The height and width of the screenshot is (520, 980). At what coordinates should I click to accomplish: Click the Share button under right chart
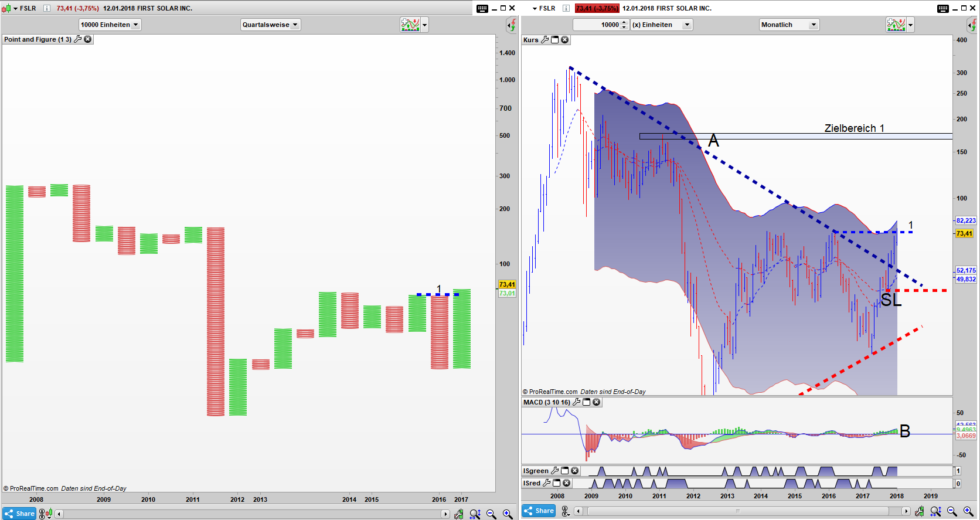[x=539, y=511]
